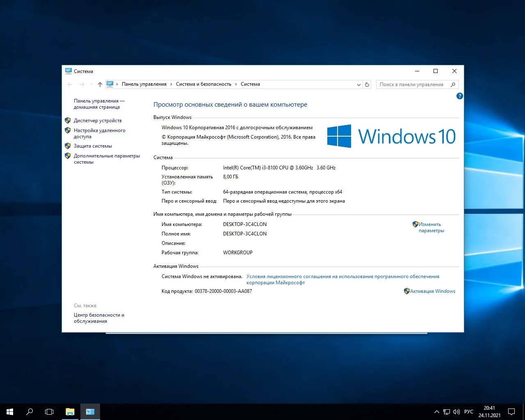Click the taskbar search magnifier icon
Viewport: 525px width, 420px height.
click(x=30, y=411)
